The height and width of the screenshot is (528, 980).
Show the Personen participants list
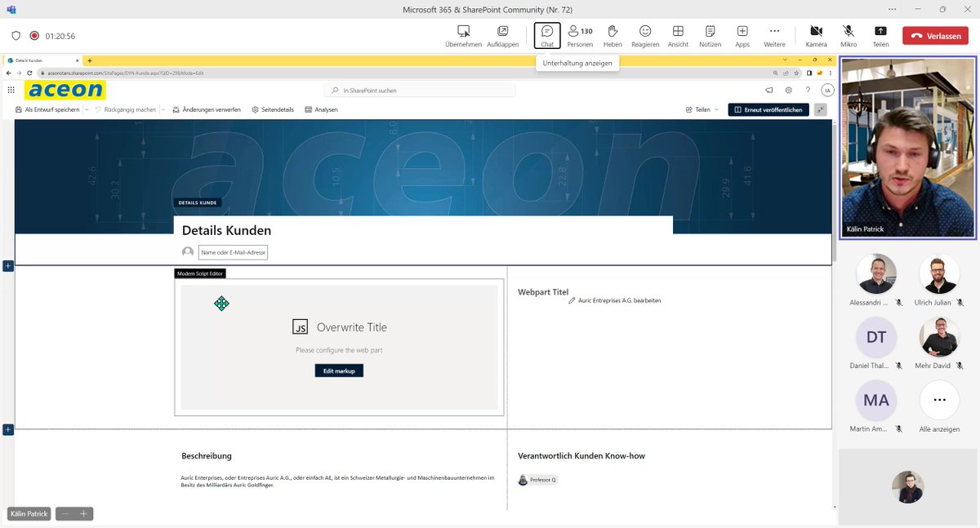tap(580, 35)
